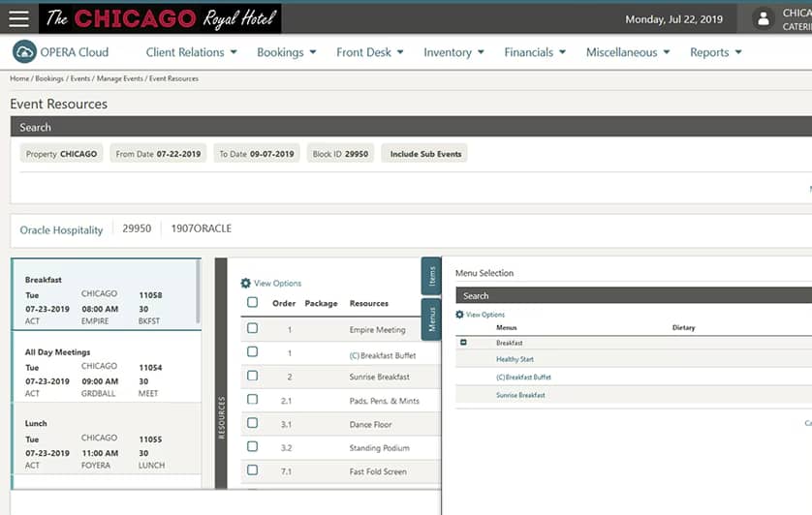Image resolution: width=812 pixels, height=515 pixels.
Task: Switch to the Items vertical tab
Action: coord(431,276)
